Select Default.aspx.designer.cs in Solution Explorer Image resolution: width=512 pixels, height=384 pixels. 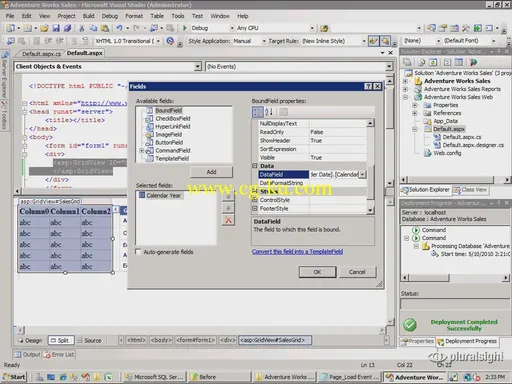point(473,145)
